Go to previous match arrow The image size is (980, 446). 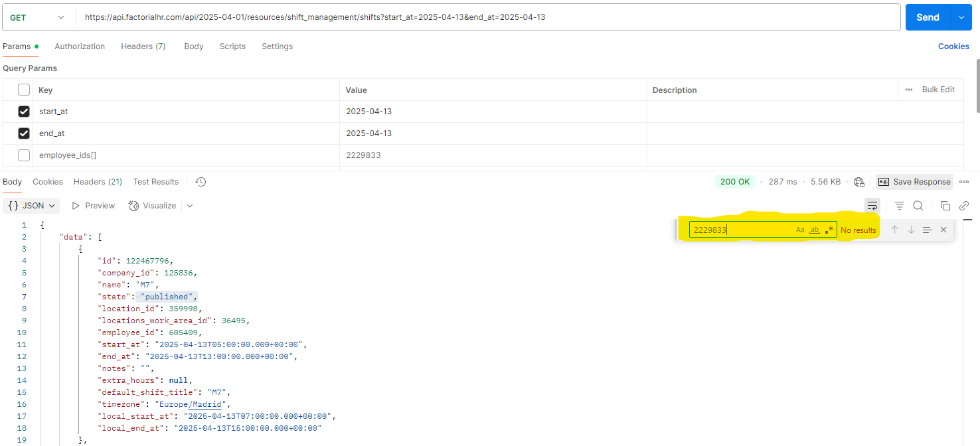point(894,230)
